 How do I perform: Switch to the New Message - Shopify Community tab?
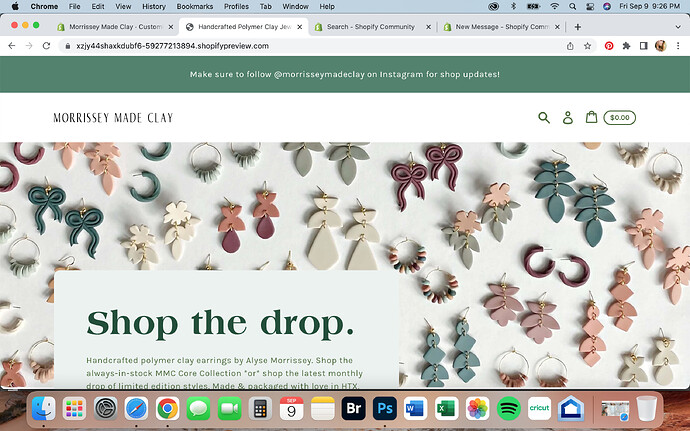502,27
